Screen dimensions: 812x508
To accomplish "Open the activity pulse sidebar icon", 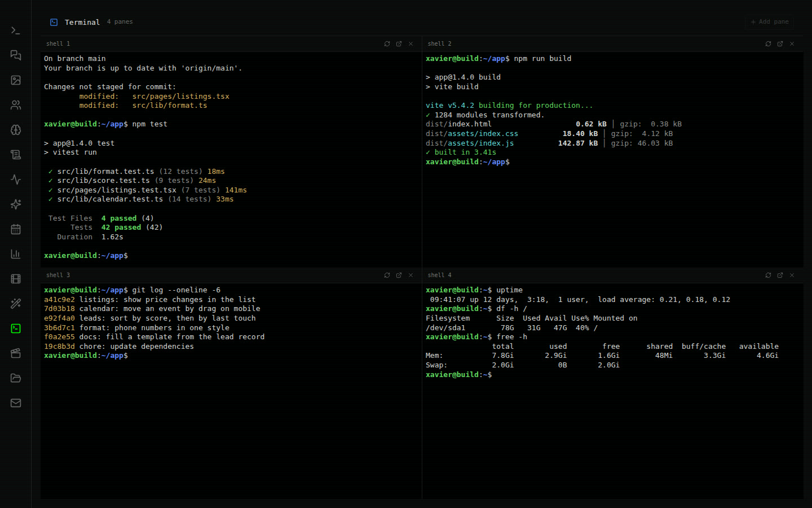I will coord(16,179).
